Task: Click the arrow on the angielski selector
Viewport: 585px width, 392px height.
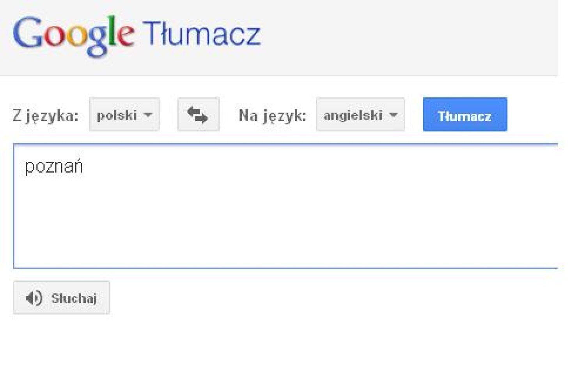Action: pos(394,115)
